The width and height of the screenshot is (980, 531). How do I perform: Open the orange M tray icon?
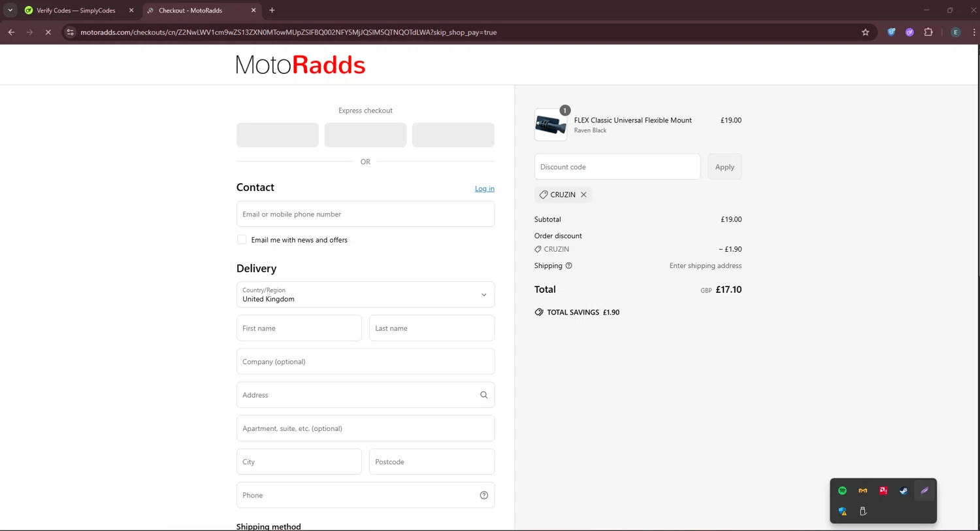tap(862, 490)
